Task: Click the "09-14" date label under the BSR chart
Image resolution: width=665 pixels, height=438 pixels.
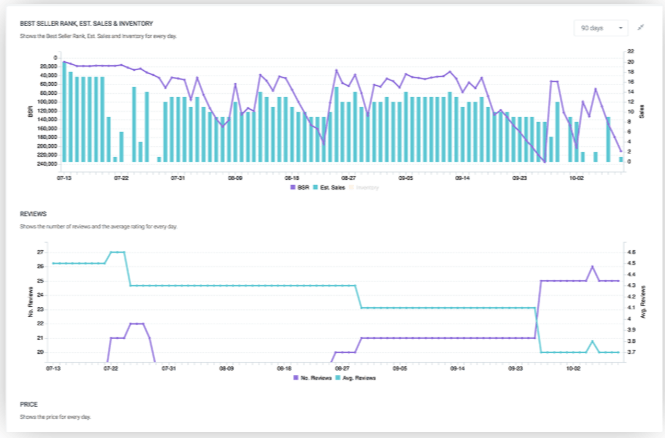Action: point(462,179)
